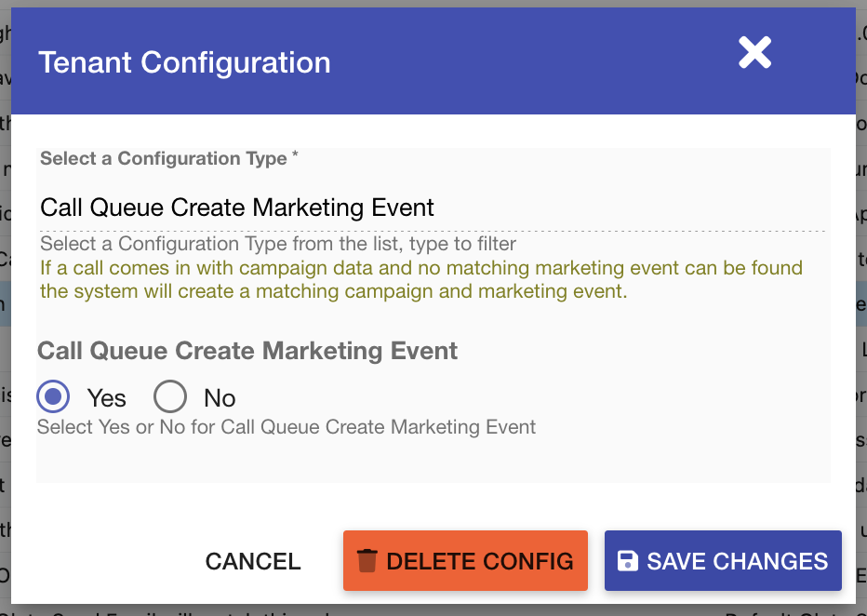Click the Tenant Configuration dialog title

(184, 62)
